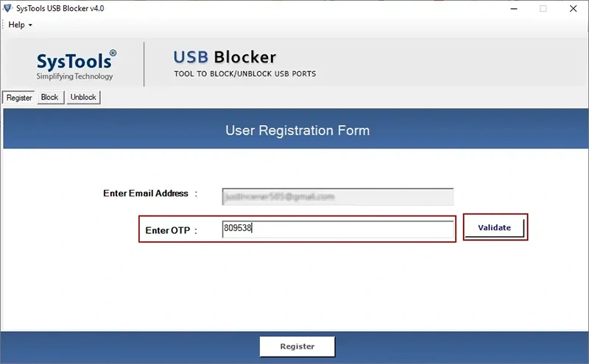Switch to the Unblock tab

point(83,97)
